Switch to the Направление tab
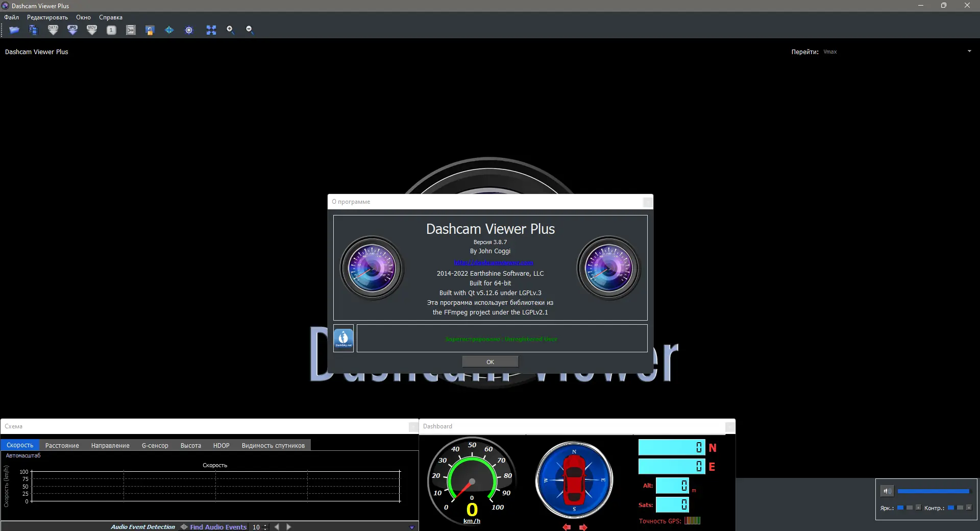Viewport: 980px width, 531px height. pyautogui.click(x=110, y=445)
